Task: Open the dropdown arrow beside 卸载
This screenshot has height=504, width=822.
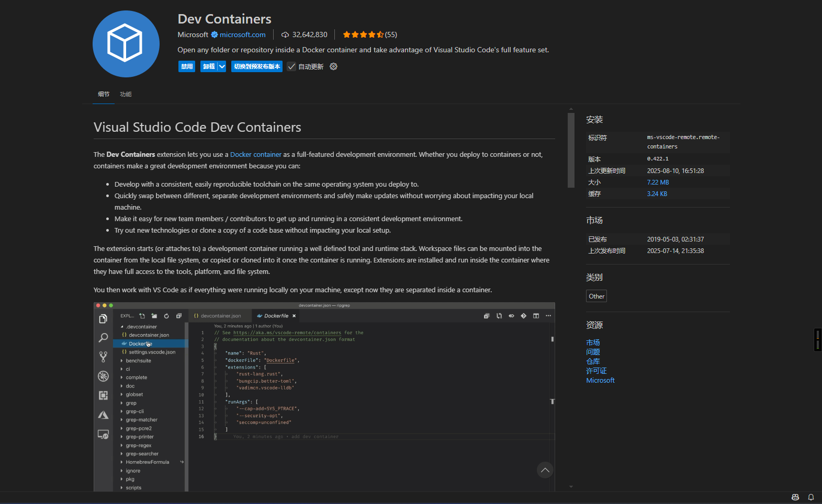Action: (x=222, y=66)
